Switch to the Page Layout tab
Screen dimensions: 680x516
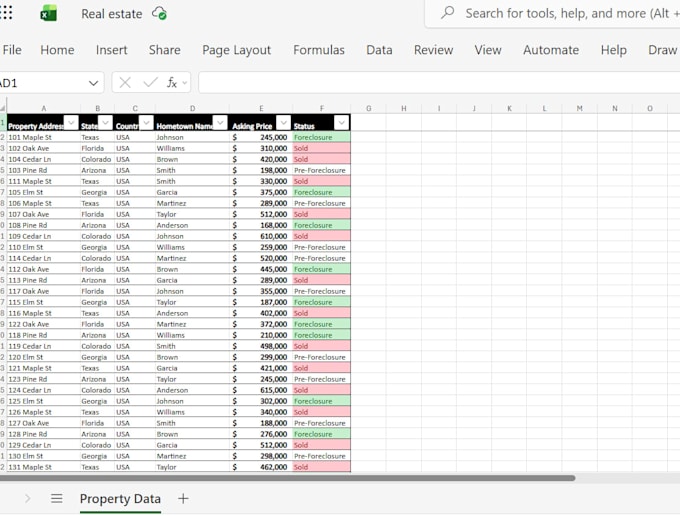click(x=236, y=50)
